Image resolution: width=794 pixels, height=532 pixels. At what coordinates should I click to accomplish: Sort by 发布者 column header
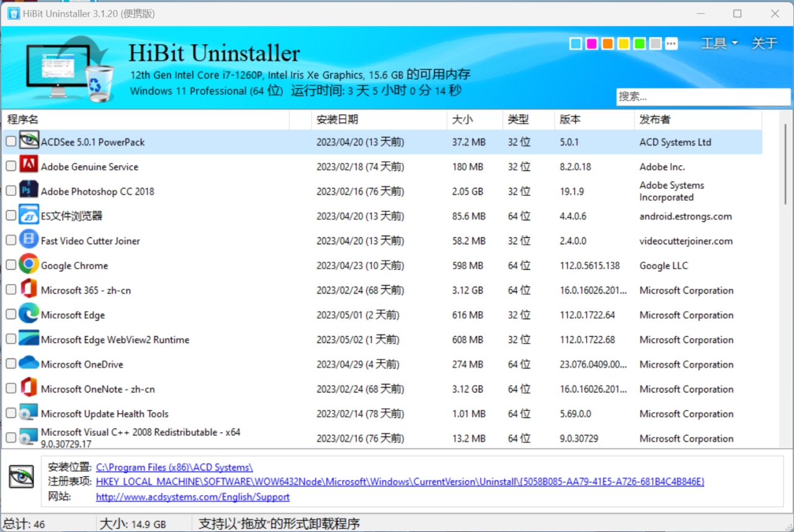pyautogui.click(x=698, y=120)
